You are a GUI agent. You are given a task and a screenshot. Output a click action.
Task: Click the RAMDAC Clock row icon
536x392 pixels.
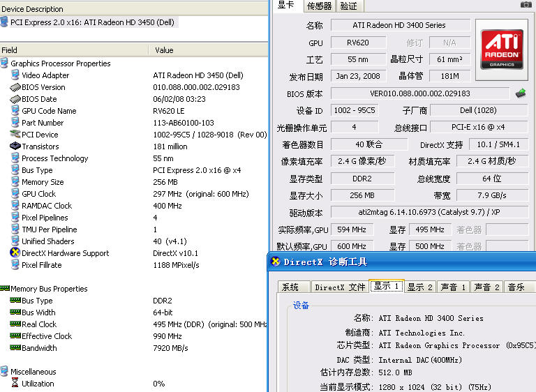click(x=15, y=205)
